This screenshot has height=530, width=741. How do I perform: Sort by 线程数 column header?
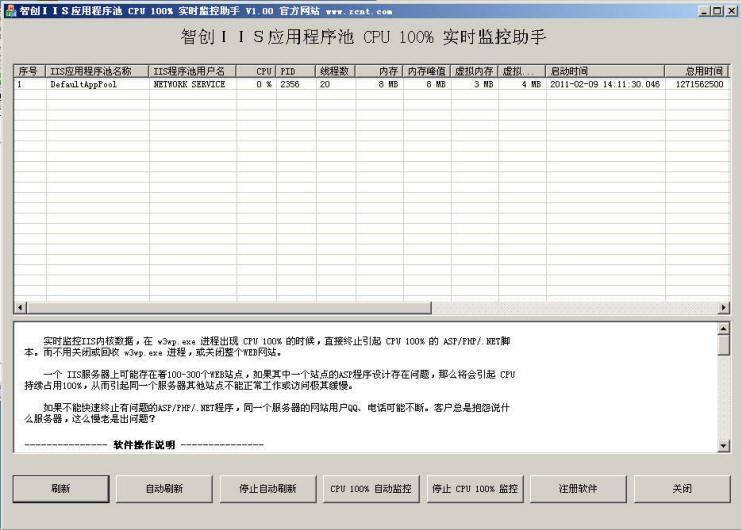tap(335, 71)
